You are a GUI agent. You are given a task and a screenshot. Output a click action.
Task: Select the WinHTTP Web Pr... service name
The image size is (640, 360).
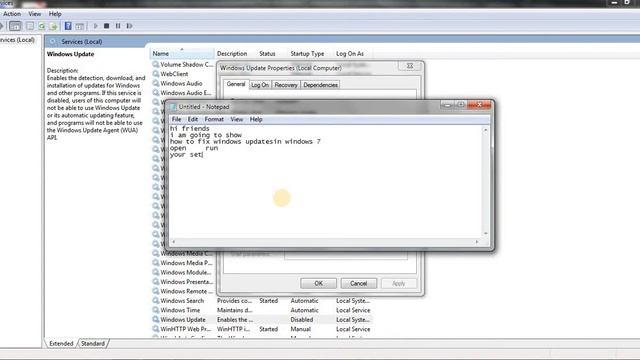(185, 329)
